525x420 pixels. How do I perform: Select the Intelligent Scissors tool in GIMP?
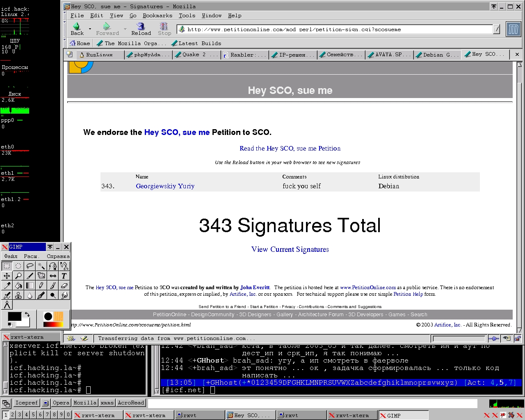(x=64, y=266)
